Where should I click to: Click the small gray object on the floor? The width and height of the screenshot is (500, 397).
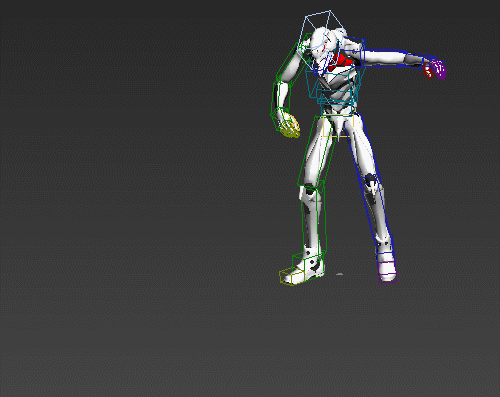[339, 274]
